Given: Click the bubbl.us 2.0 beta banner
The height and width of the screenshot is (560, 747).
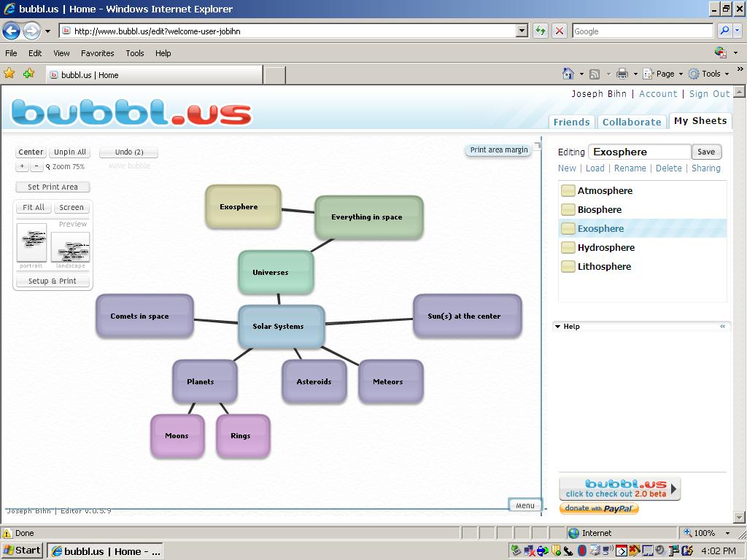Looking at the screenshot, I should click(619, 489).
